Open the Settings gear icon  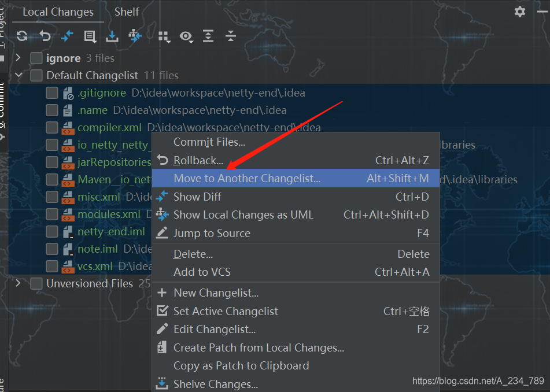point(519,11)
